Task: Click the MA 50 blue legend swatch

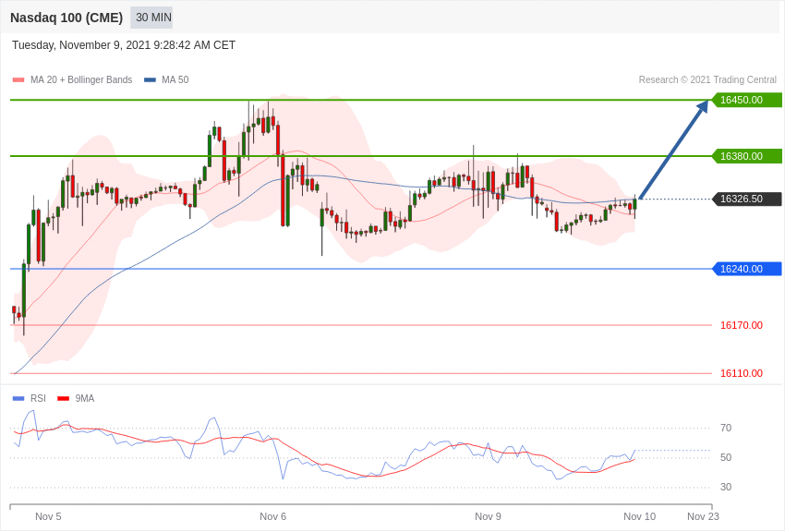Action: (x=150, y=80)
